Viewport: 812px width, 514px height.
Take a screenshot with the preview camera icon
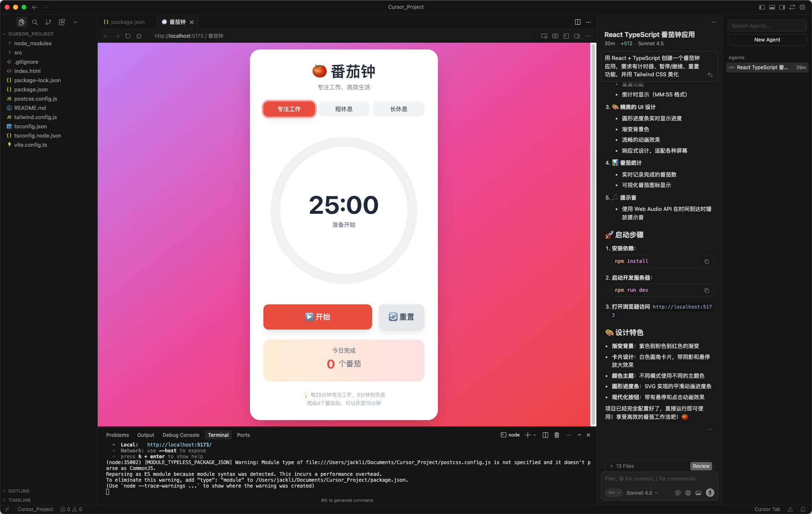pos(555,36)
